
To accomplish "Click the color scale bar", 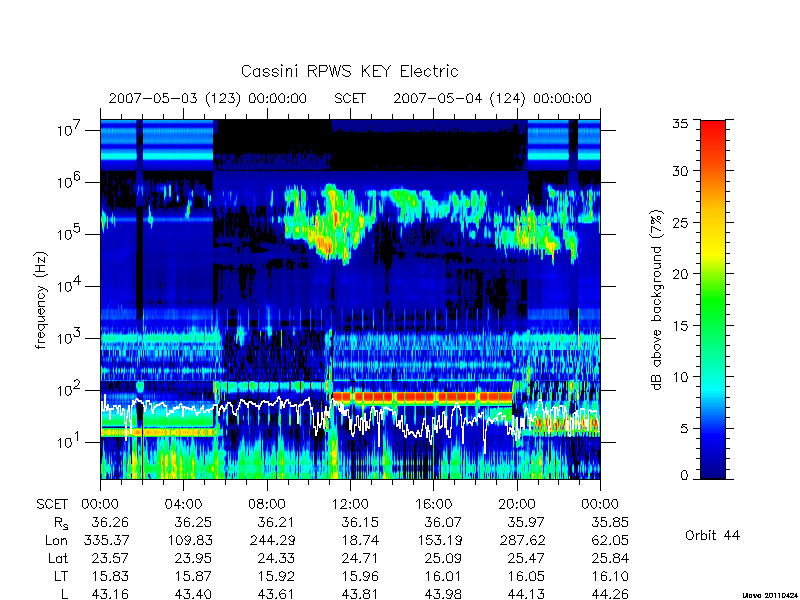I will coord(713,299).
